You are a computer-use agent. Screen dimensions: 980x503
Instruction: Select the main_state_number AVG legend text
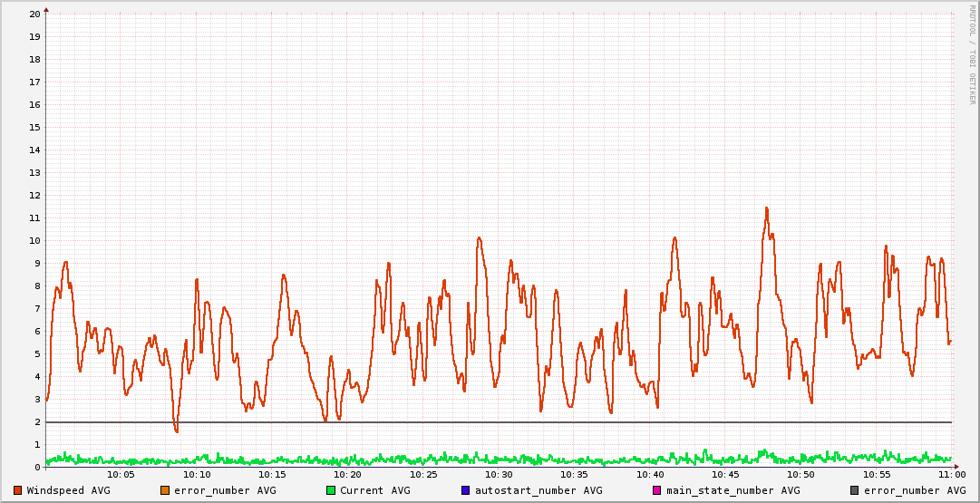[x=733, y=490]
